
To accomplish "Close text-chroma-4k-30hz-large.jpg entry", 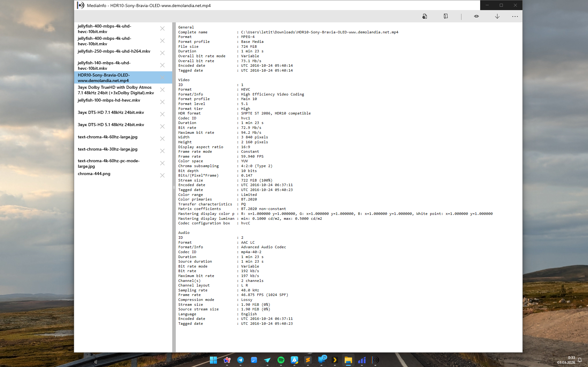I will (x=162, y=151).
